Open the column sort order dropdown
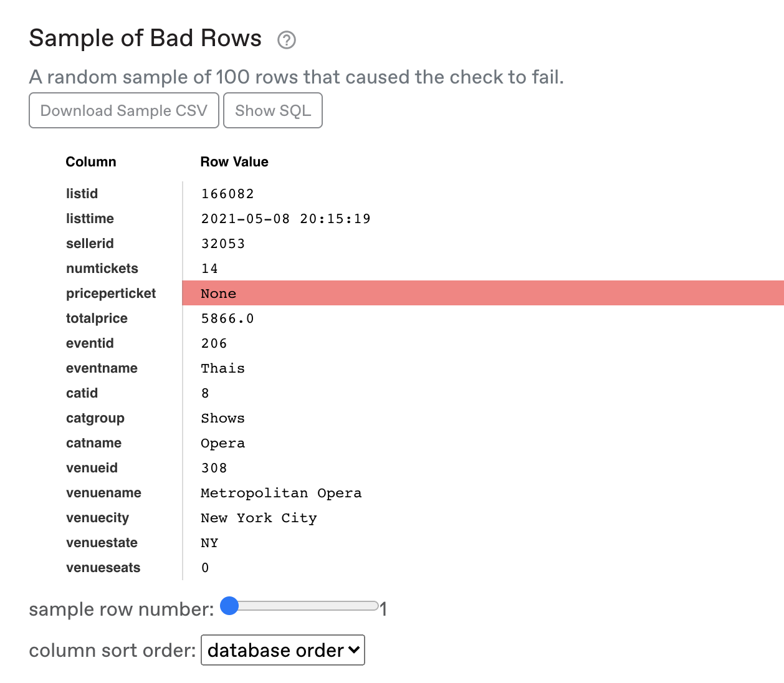This screenshot has height=683, width=784. [x=283, y=650]
